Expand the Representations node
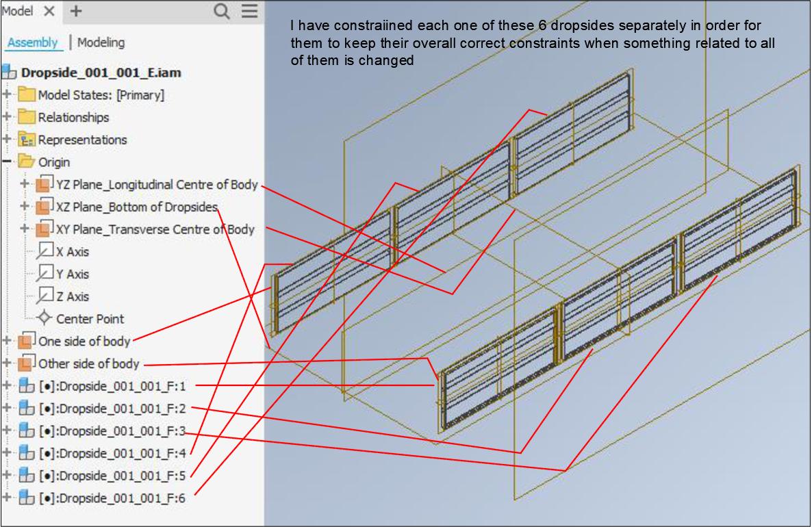Screen dimensions: 812x527 tap(5, 140)
